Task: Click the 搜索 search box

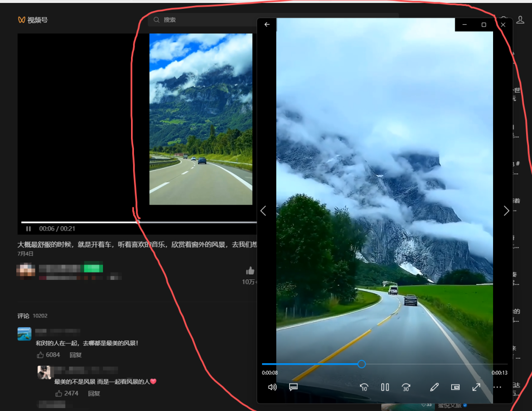Action: click(x=207, y=20)
